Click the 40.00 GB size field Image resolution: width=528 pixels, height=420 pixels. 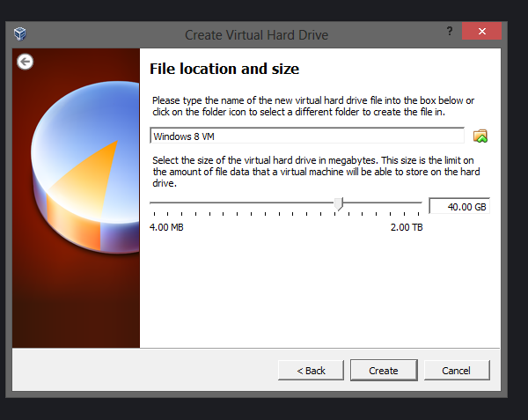(x=459, y=206)
